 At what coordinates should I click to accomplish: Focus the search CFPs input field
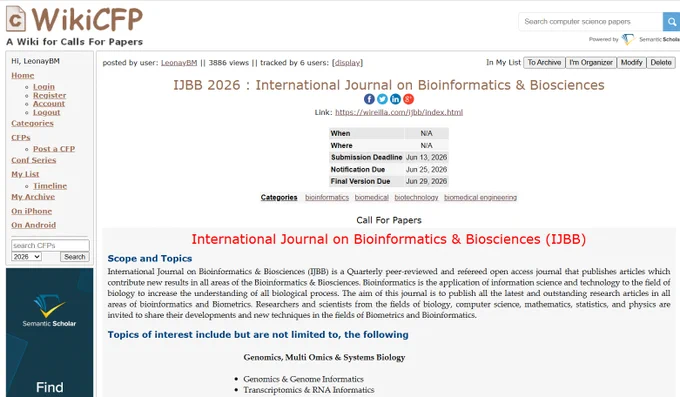pyautogui.click(x=50, y=246)
